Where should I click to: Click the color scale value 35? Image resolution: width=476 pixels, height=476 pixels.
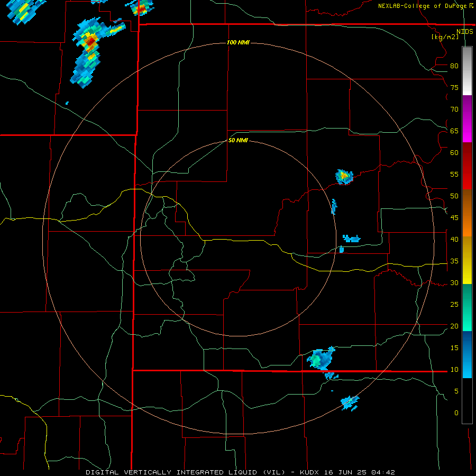point(454,261)
